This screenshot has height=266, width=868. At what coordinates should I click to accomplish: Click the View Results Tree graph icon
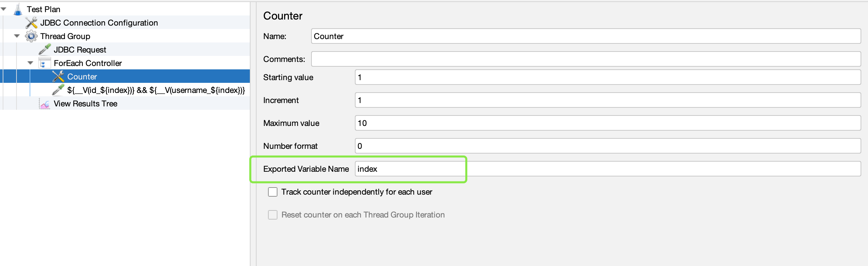pos(44,104)
